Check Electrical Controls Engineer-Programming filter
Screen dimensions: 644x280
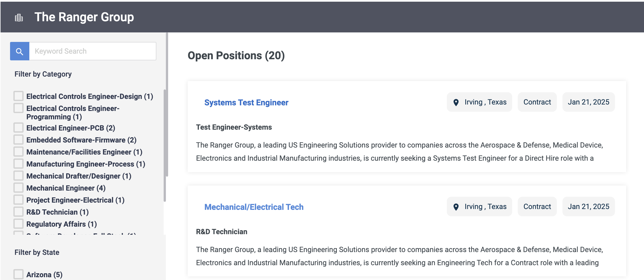pyautogui.click(x=18, y=108)
